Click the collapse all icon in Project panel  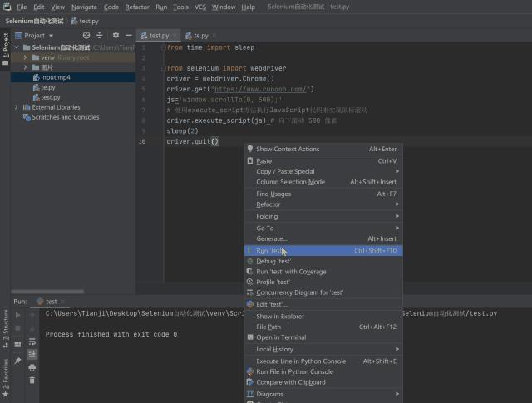pos(101,36)
